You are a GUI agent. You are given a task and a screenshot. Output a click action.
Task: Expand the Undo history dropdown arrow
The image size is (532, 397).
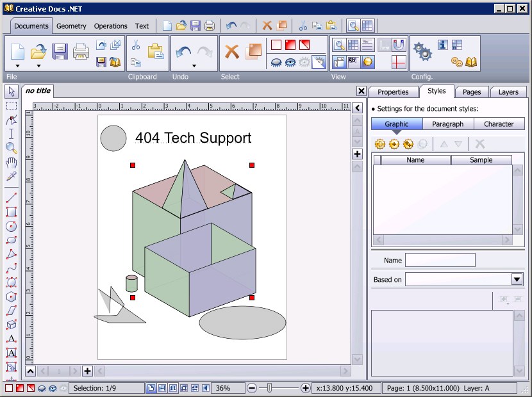click(x=194, y=65)
